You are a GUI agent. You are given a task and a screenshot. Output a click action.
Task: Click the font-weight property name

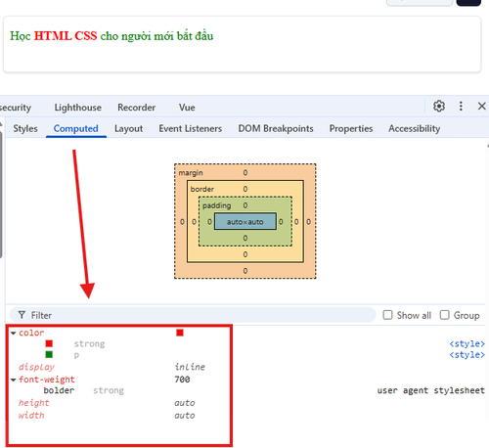(47, 380)
